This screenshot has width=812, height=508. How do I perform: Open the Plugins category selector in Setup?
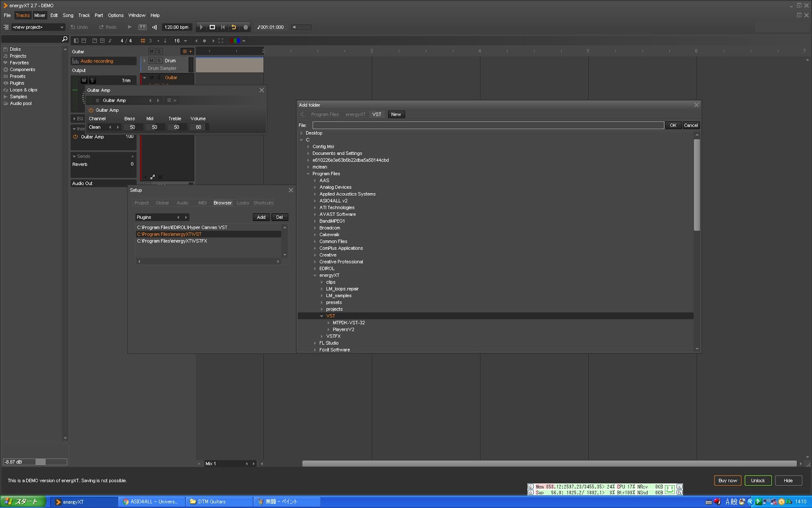(x=162, y=217)
